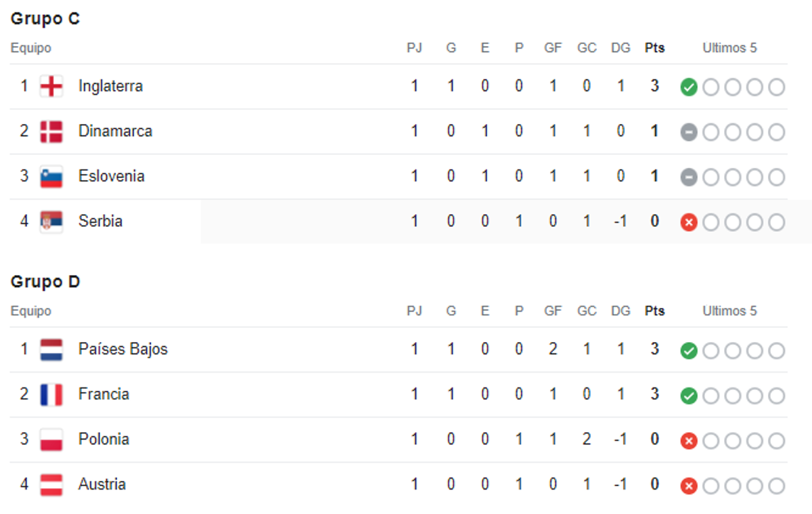Viewport: 812px width, 514px height.
Task: Click Polonia's red loss result icon
Action: (x=689, y=441)
